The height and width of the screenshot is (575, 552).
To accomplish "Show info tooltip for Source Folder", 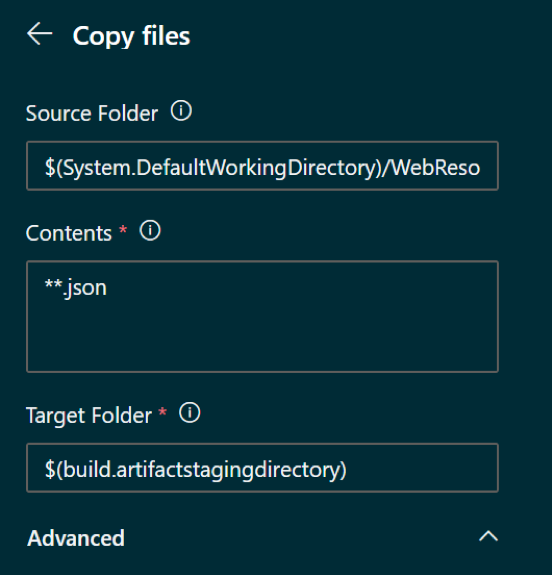I will pyautogui.click(x=181, y=111).
